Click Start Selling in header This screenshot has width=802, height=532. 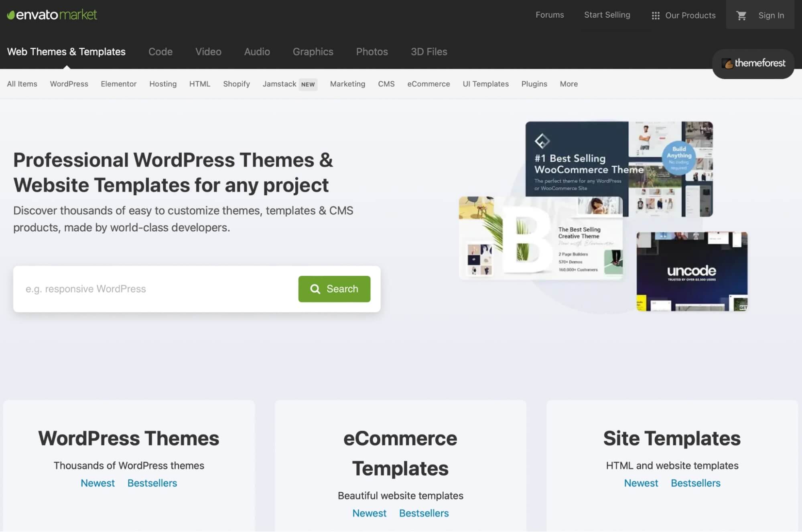coord(607,15)
